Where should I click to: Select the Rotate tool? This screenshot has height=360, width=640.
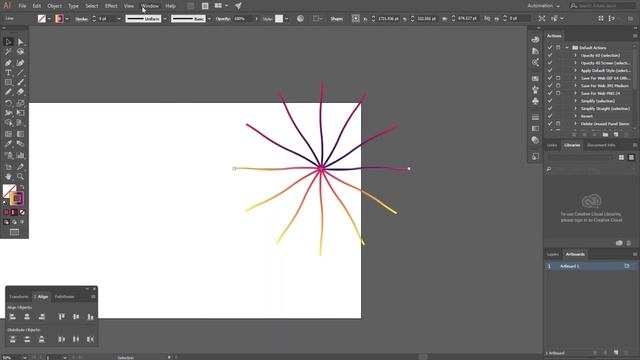(8, 103)
